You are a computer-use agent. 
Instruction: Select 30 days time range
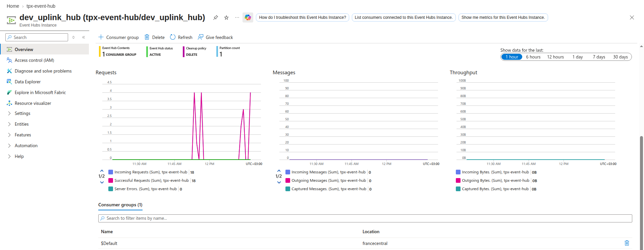tap(621, 57)
